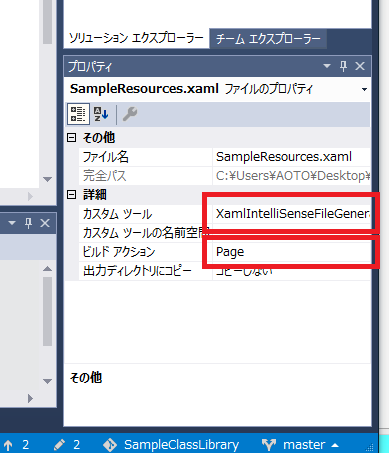This screenshot has height=453, width=389.
Task: Select the カスタム ツール property label
Action: [117, 214]
